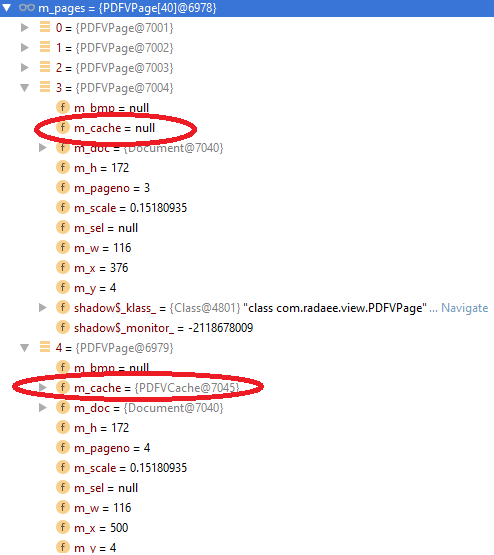Collapse the m_pages array root node
494x555 pixels.
tap(7, 7)
